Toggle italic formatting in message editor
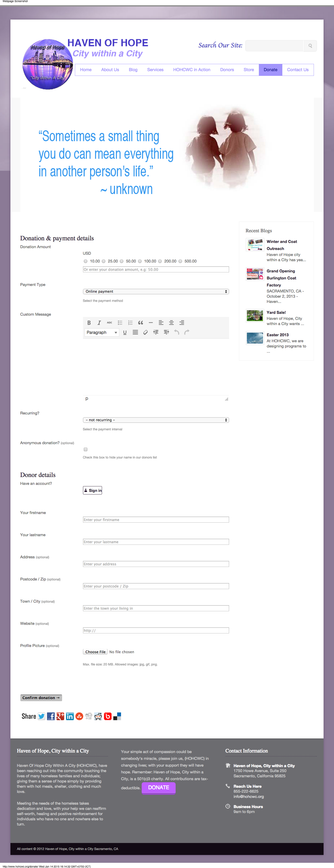Viewport: 334px width, 868px height. (x=99, y=322)
